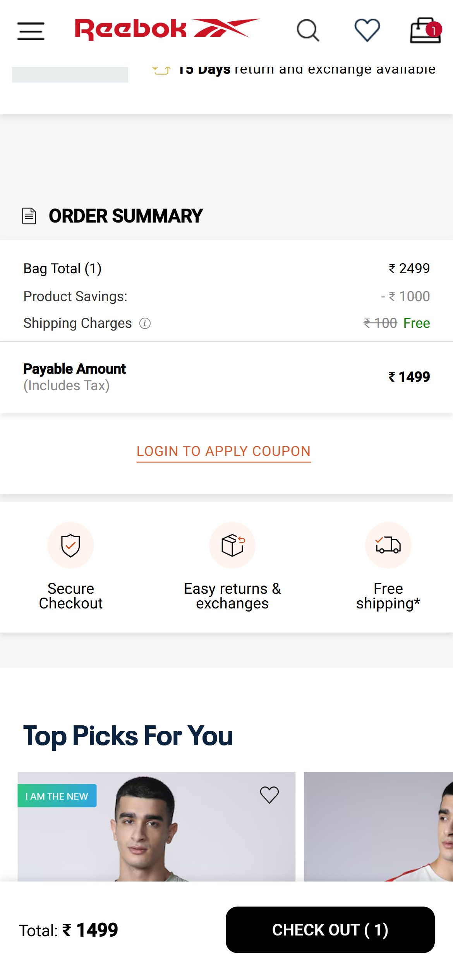
Task: Open the search magnifier icon
Action: pyautogui.click(x=308, y=30)
